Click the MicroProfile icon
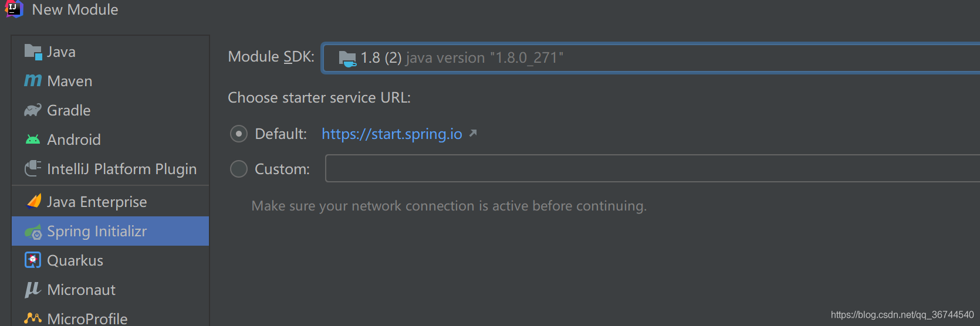This screenshot has height=326, width=980. tap(33, 318)
